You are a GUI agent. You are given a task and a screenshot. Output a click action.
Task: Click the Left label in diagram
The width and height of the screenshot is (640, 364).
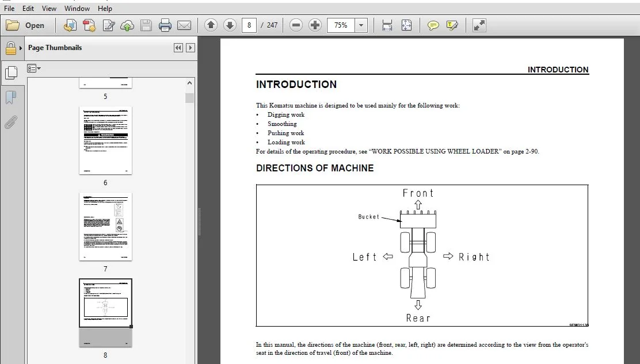(x=364, y=257)
